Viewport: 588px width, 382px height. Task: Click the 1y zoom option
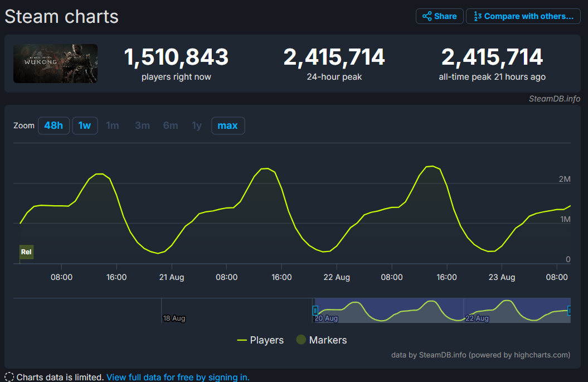(x=197, y=125)
